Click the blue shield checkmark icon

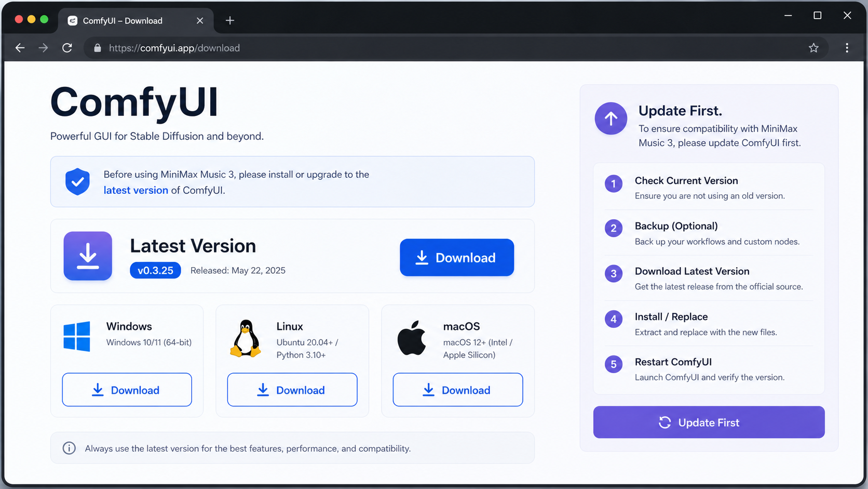(77, 181)
